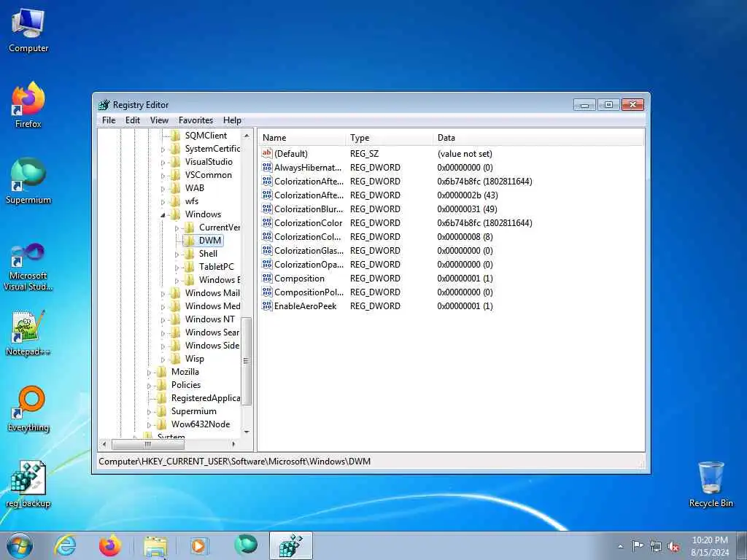Click the tree scroll up arrow
This screenshot has width=747, height=560.
(x=247, y=136)
